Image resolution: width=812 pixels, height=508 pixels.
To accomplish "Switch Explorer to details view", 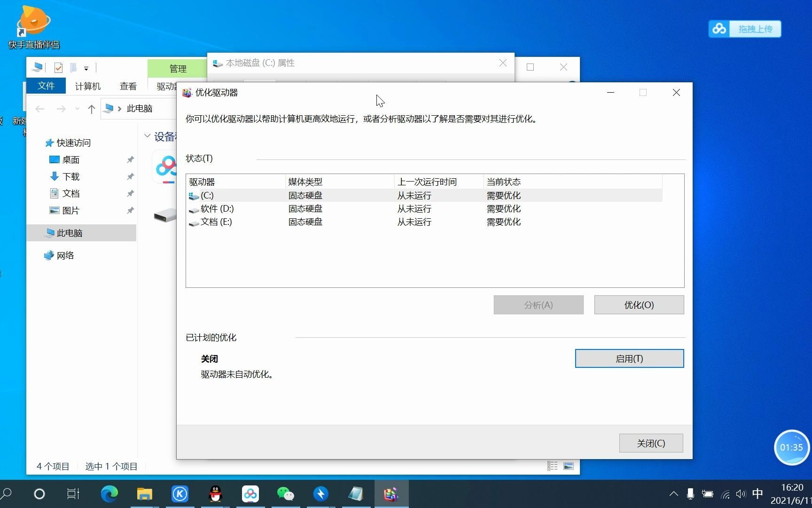I will tap(552, 466).
